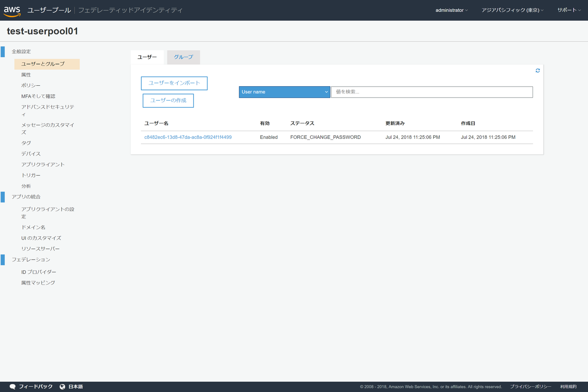Screen dimensions: 588x392
Task: Select the フェデレーション sidebar section
Action: [x=31, y=260]
